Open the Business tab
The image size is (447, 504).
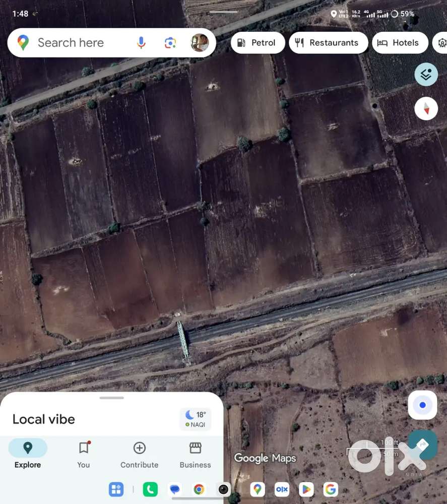tap(195, 454)
